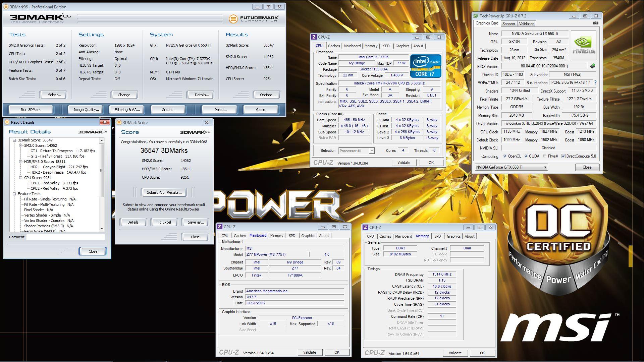Open the About tab in CPU-Z CPU window
This screenshot has height=362, width=644.
(x=418, y=46)
